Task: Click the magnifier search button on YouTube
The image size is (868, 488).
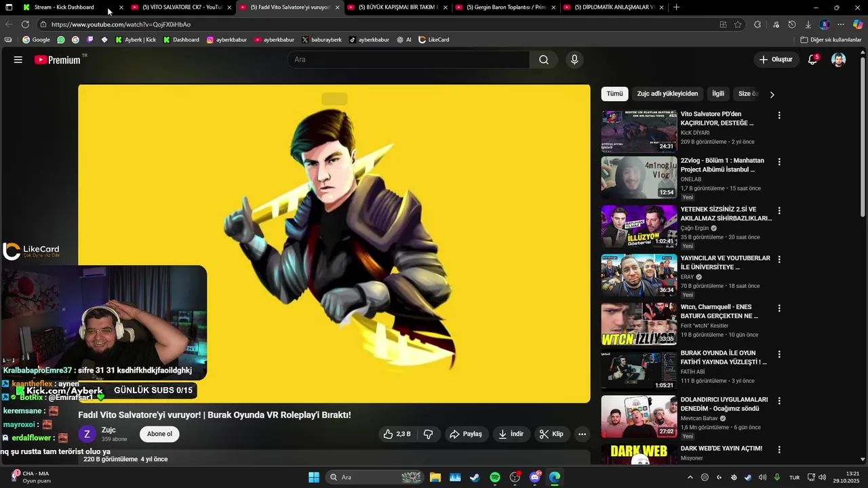Action: point(544,60)
